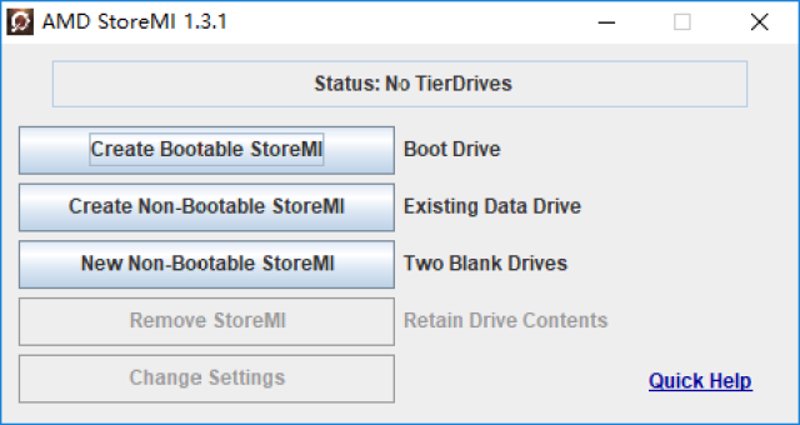Click Create Bootable StoreMI button
Image resolution: width=800 pixels, height=425 pixels.
click(x=207, y=150)
